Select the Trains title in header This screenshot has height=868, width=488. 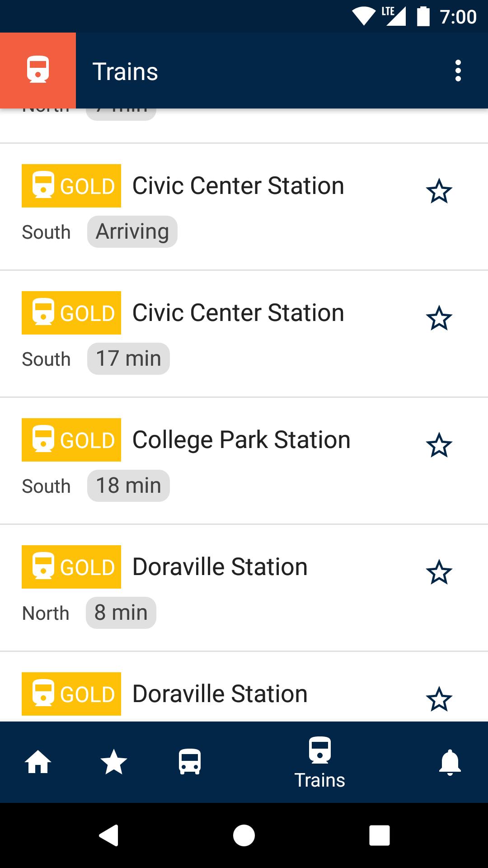(125, 71)
